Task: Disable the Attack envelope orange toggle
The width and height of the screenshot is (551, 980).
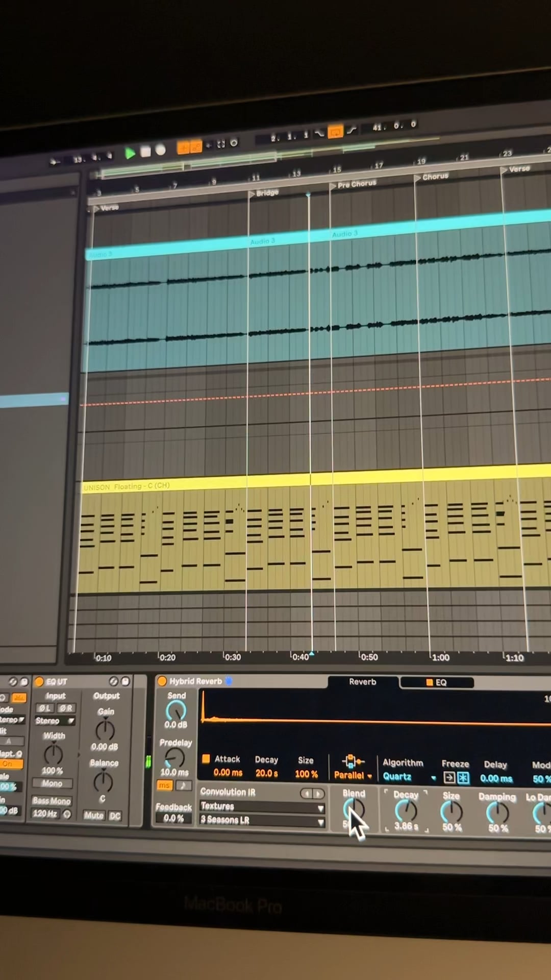Action: pos(206,758)
